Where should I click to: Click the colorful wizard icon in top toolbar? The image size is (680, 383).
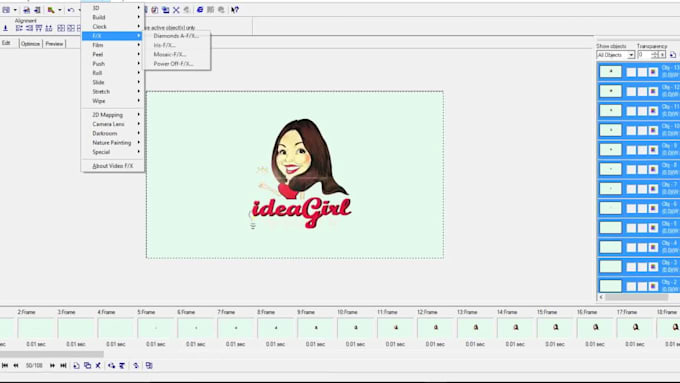tap(51, 10)
